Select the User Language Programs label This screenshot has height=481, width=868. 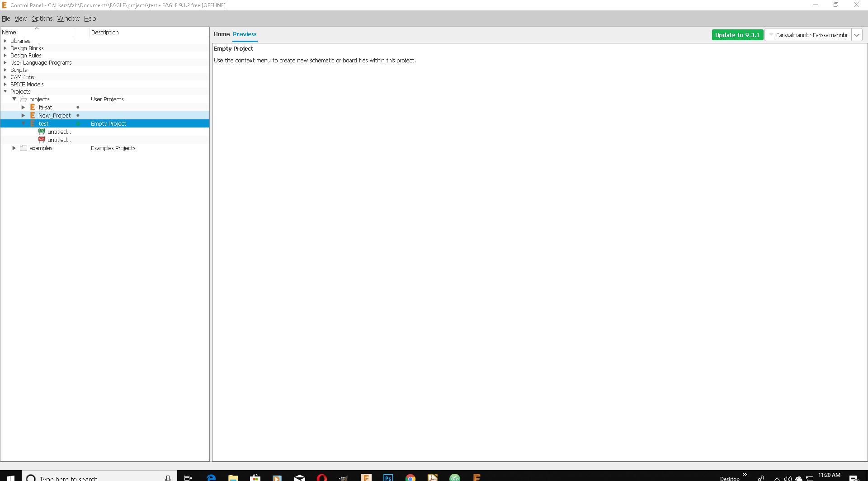click(x=41, y=63)
